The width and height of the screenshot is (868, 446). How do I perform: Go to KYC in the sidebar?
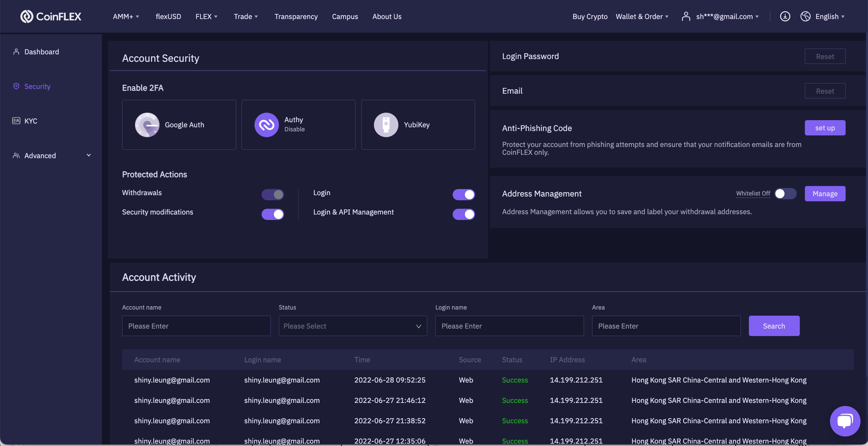click(x=31, y=121)
